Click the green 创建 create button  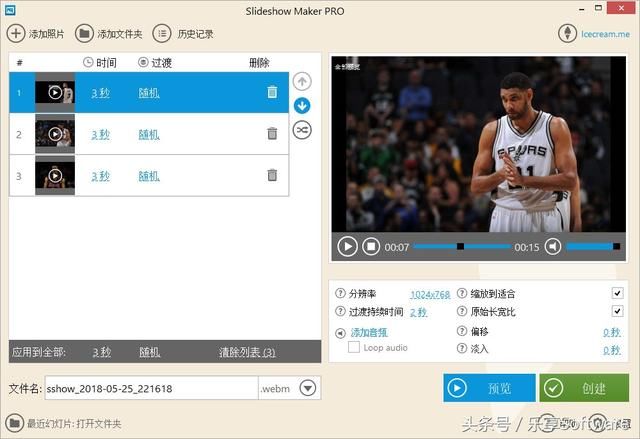pos(584,388)
